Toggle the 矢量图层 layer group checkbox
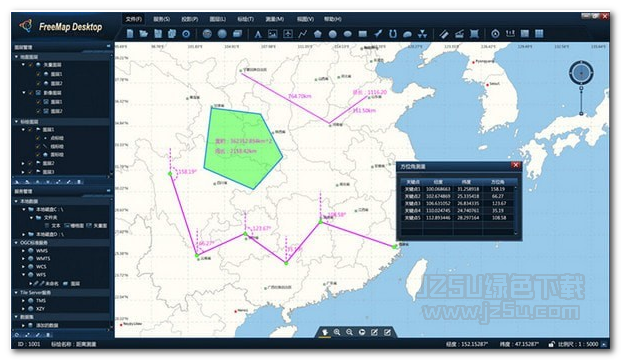 coord(30,64)
